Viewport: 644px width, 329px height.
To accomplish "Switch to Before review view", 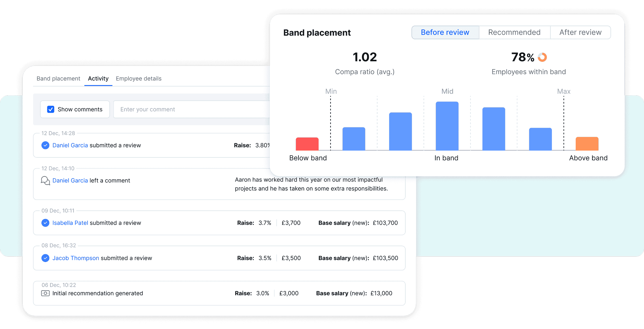I will [445, 32].
